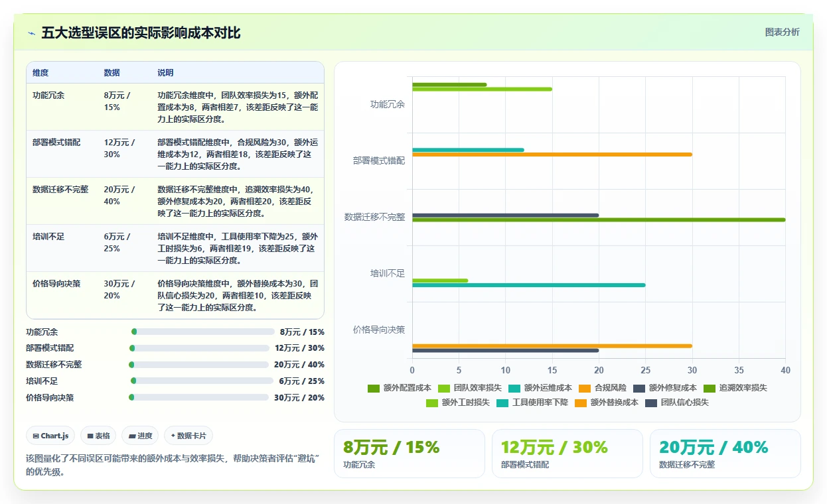Image resolution: width=827 pixels, height=504 pixels.
Task: Click table cell 12万元 / 30%
Action: pos(119,148)
